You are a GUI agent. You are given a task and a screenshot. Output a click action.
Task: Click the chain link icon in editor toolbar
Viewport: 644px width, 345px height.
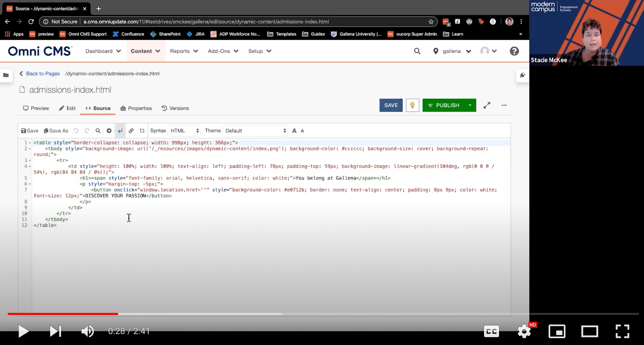tap(131, 131)
